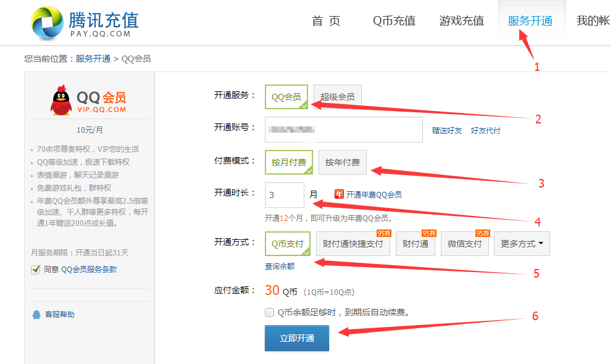Open the 首页 navigation tab
The image size is (610, 364).
coord(326,20)
